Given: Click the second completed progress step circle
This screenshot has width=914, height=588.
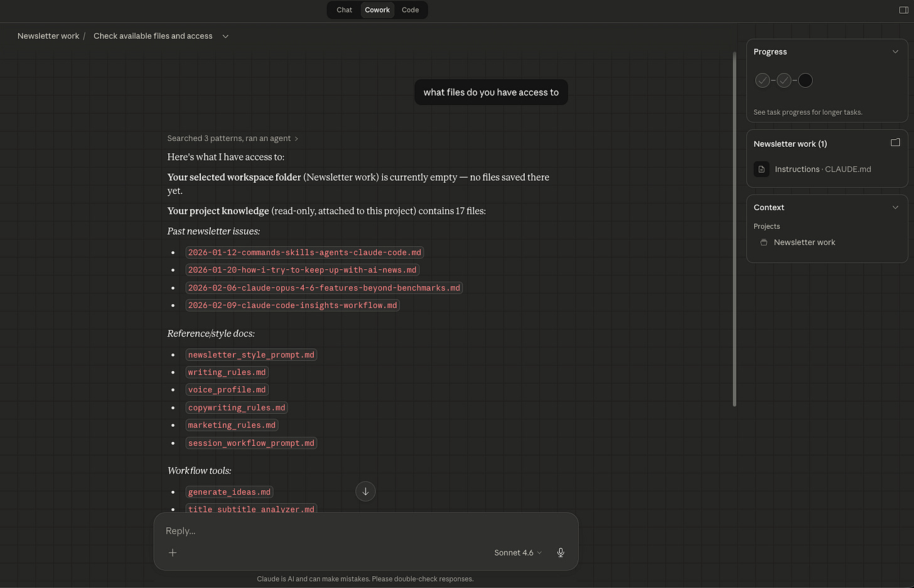Looking at the screenshot, I should (x=784, y=80).
